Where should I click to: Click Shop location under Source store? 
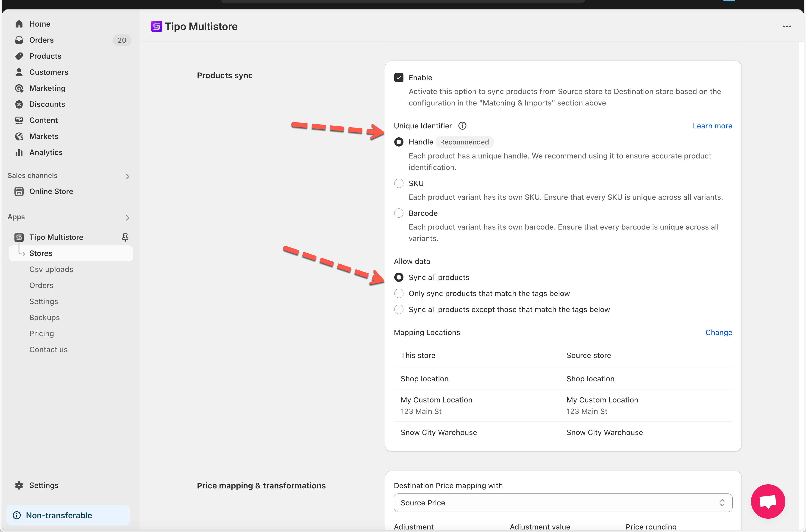click(590, 379)
